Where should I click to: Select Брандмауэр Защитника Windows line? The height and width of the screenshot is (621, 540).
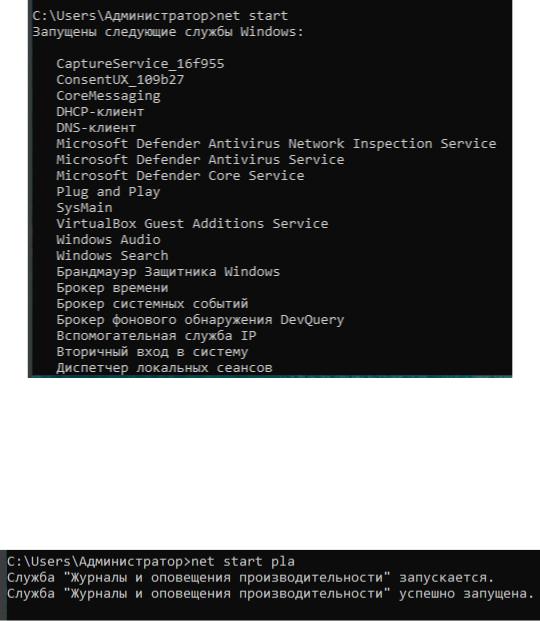coord(168,272)
